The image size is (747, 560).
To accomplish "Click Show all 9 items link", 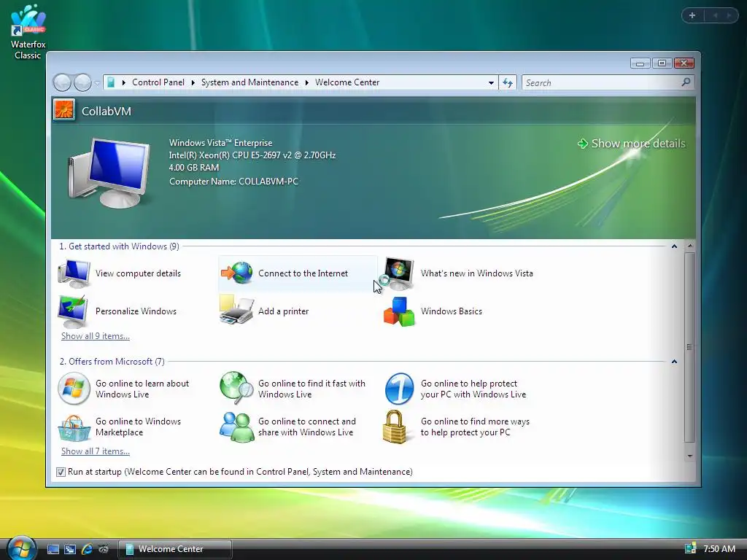I will [x=96, y=336].
